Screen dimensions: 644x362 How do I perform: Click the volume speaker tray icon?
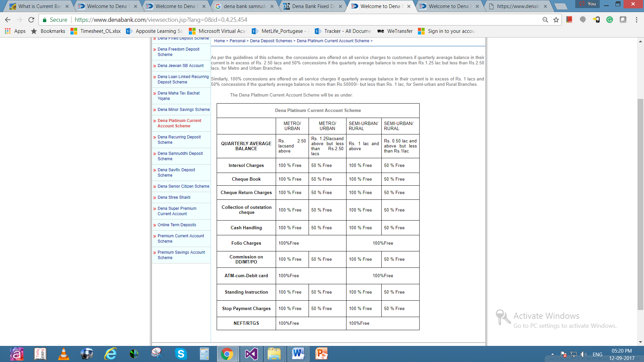[x=584, y=354]
